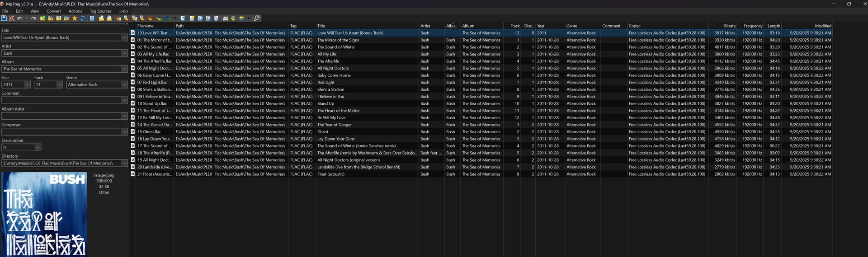Select the row titled I Believe in You
Viewport: 868px width, 257px height.
[481, 96]
